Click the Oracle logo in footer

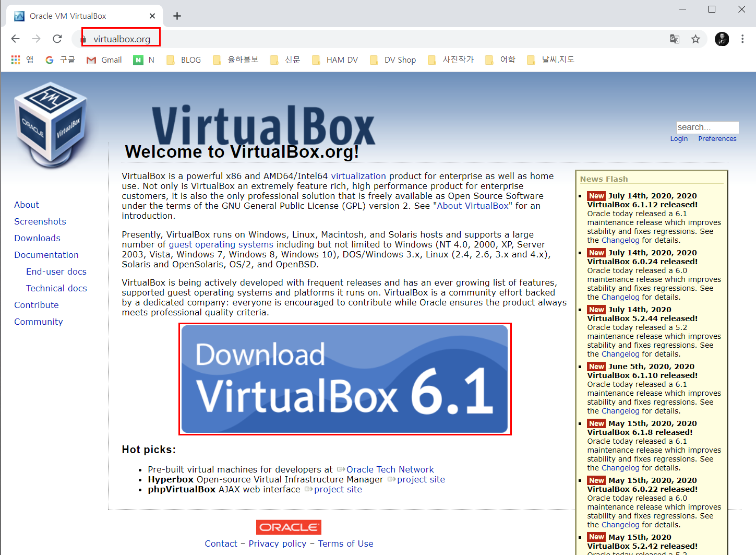coord(289,527)
